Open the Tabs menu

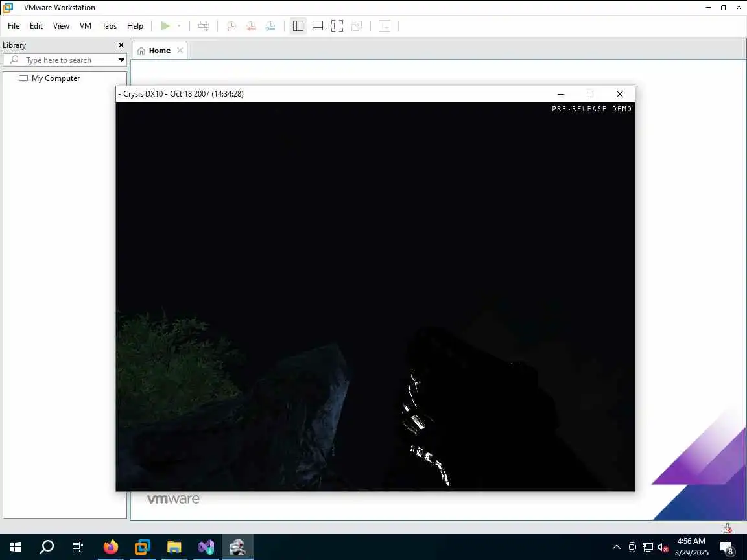109,26
